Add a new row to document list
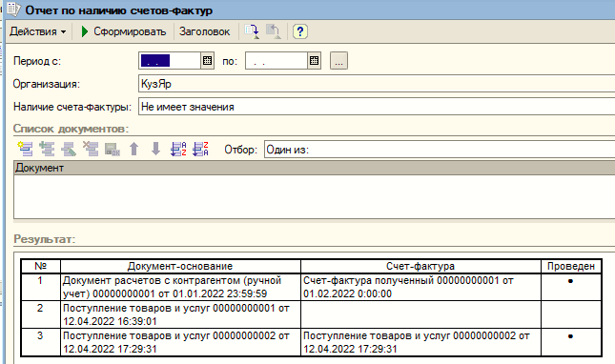615x364 pixels. [26, 149]
